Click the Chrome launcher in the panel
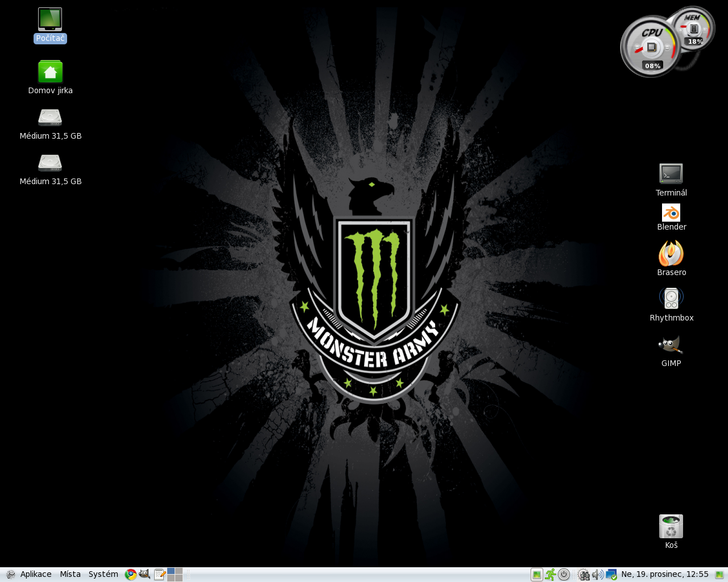Image resolution: width=728 pixels, height=582 pixels. (131, 575)
